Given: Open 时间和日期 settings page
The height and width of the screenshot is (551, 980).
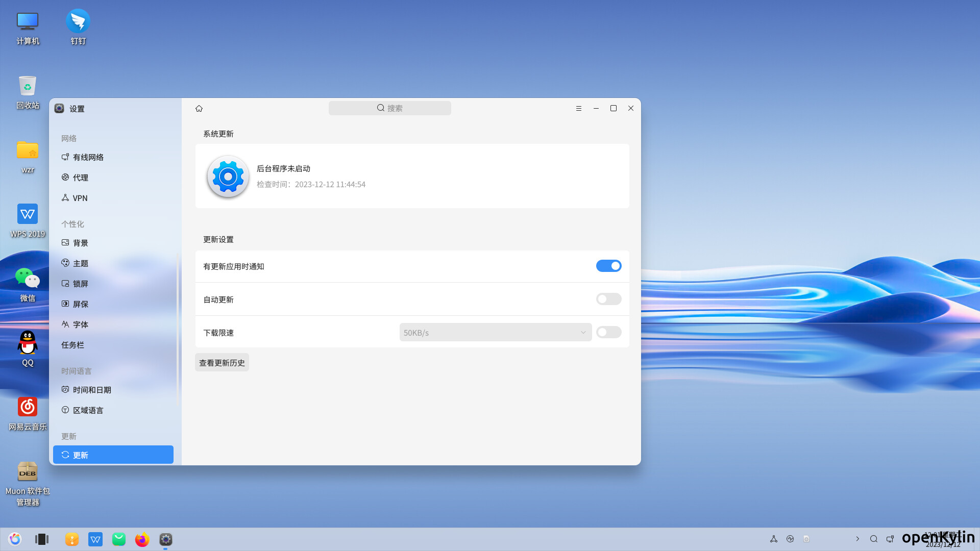Looking at the screenshot, I should click(92, 390).
